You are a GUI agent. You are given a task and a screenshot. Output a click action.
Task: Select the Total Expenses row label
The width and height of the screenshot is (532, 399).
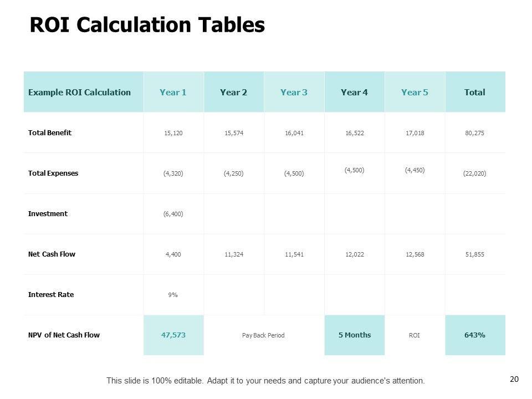(53, 173)
